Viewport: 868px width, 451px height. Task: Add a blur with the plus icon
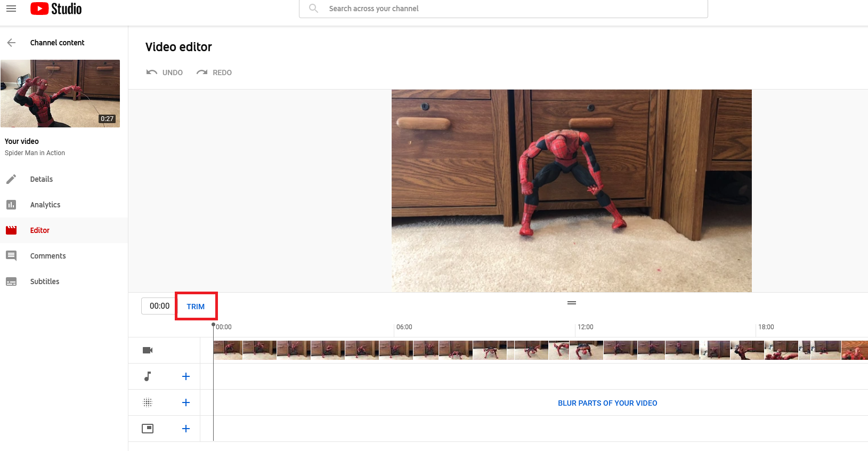click(186, 402)
